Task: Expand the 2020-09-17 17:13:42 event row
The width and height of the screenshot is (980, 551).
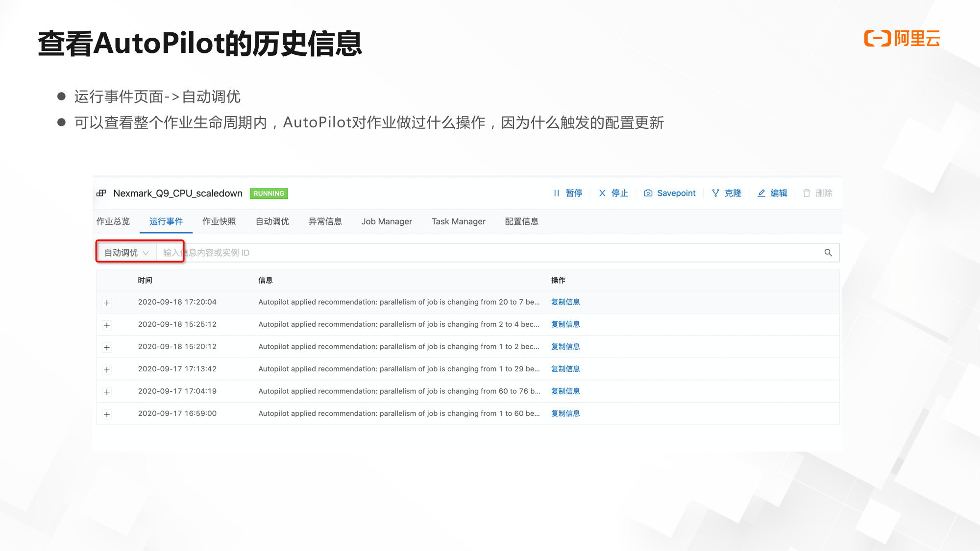Action: pyautogui.click(x=107, y=370)
